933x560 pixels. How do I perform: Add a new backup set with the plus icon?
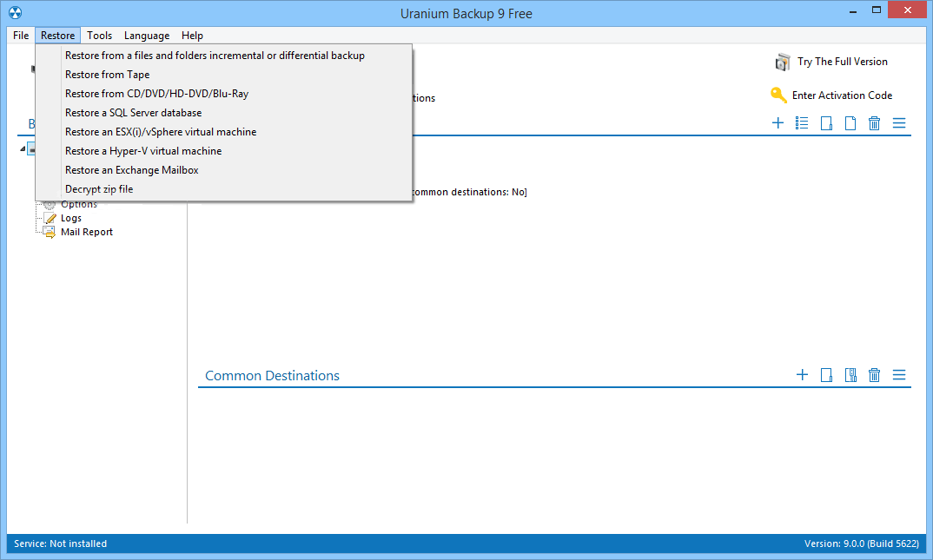[778, 122]
